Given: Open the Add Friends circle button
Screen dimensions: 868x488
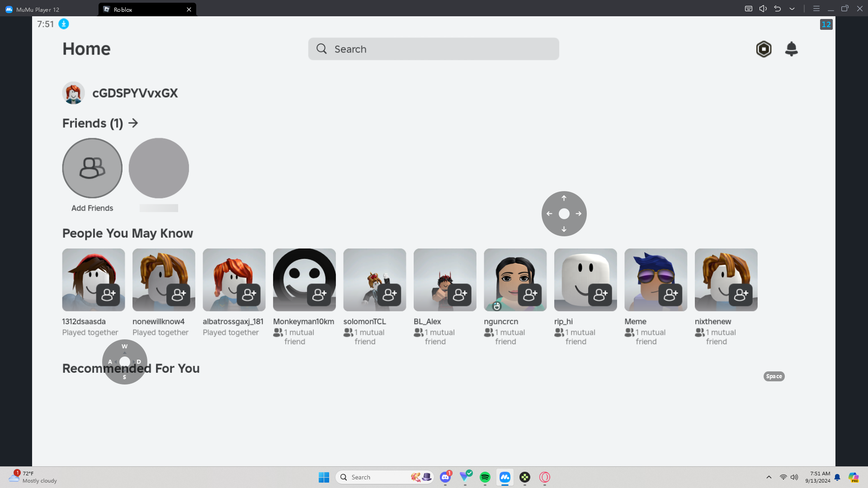Looking at the screenshot, I should [92, 168].
